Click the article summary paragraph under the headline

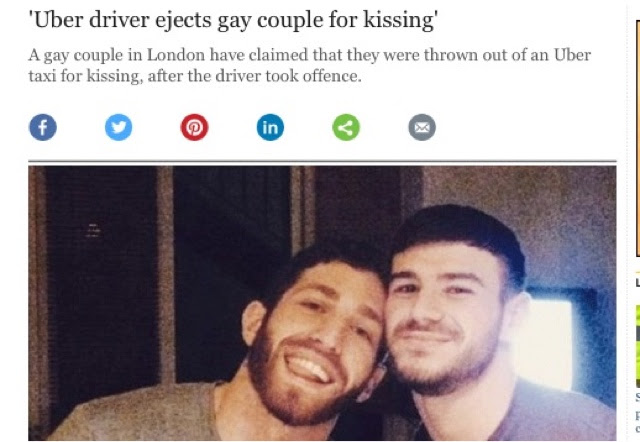click(x=309, y=65)
